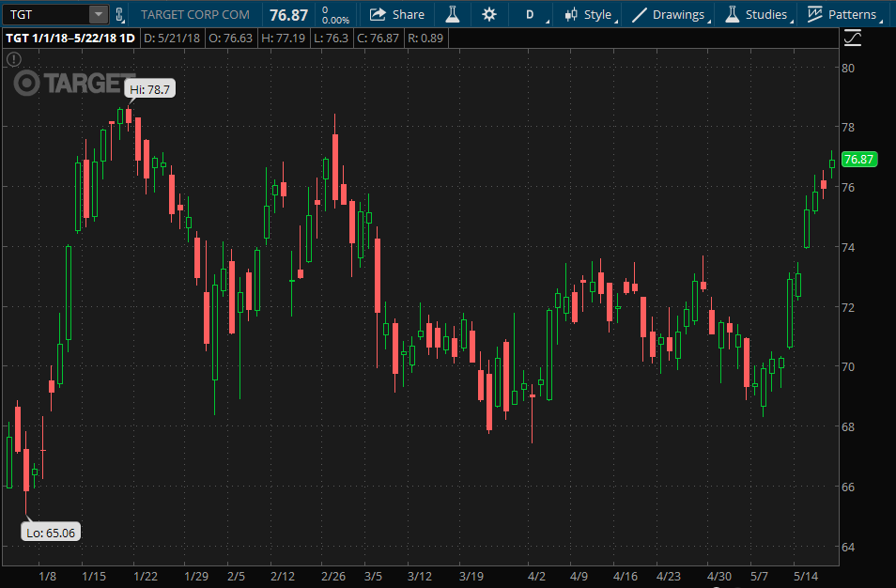Click the 1/22 date on time axis
This screenshot has width=896, height=588.
point(146,576)
